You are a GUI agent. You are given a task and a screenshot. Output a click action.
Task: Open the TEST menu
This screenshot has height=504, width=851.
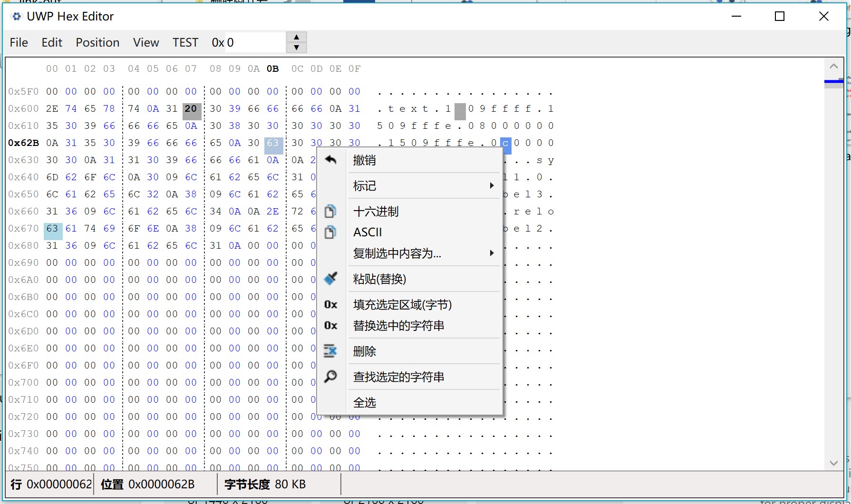185,42
